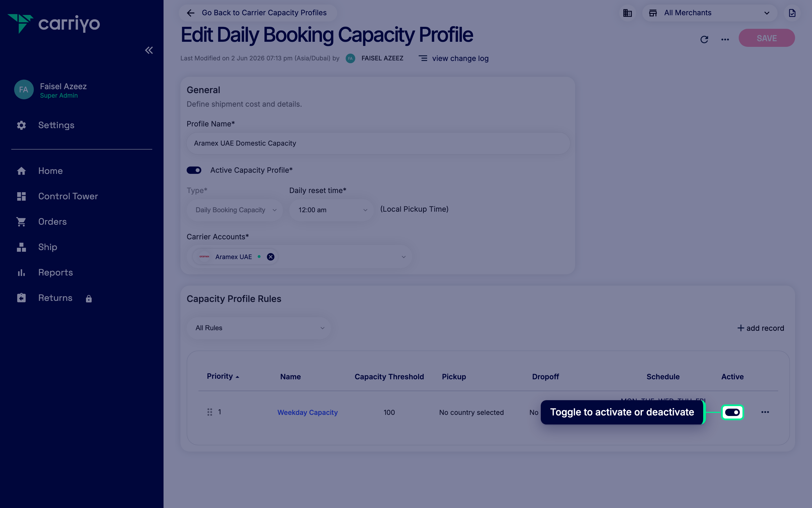Toggle Weekday Capacity rule active switch
The width and height of the screenshot is (812, 508).
(x=732, y=412)
